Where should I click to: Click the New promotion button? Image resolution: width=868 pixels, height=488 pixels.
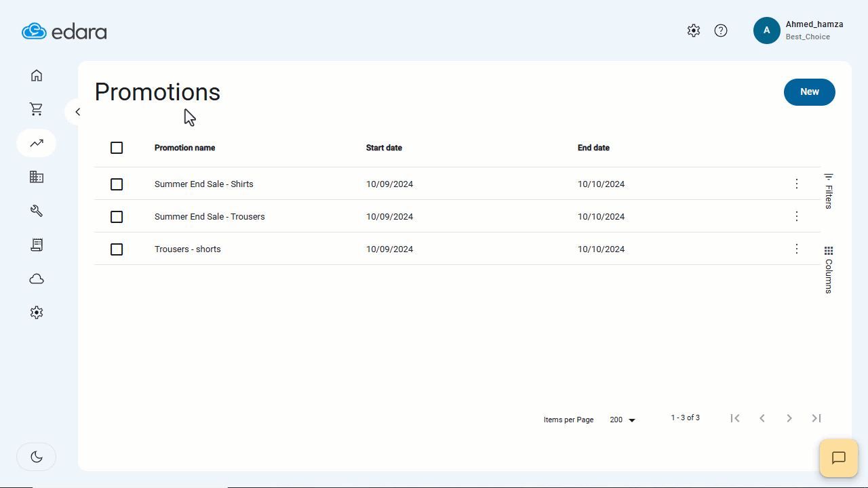click(x=810, y=92)
